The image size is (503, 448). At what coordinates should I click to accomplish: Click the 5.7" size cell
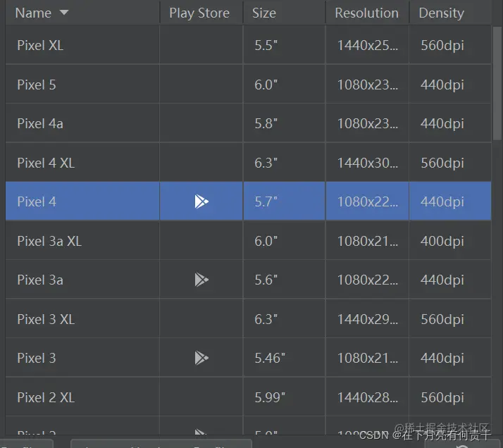[x=284, y=201]
